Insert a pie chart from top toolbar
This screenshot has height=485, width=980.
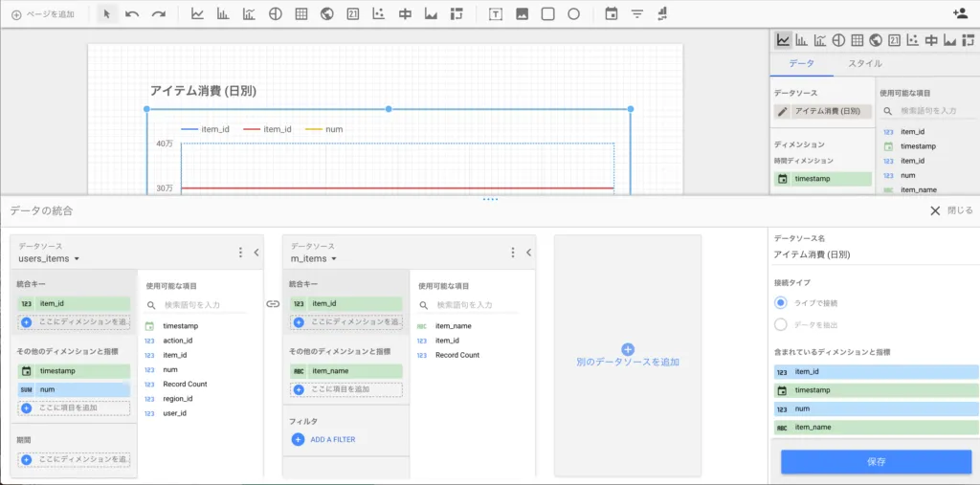[275, 13]
